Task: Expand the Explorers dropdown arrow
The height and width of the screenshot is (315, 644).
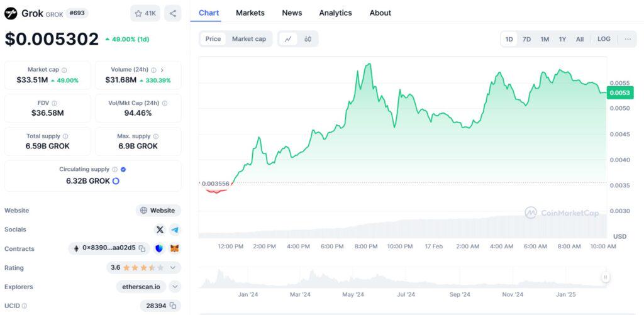Action: 175,287
